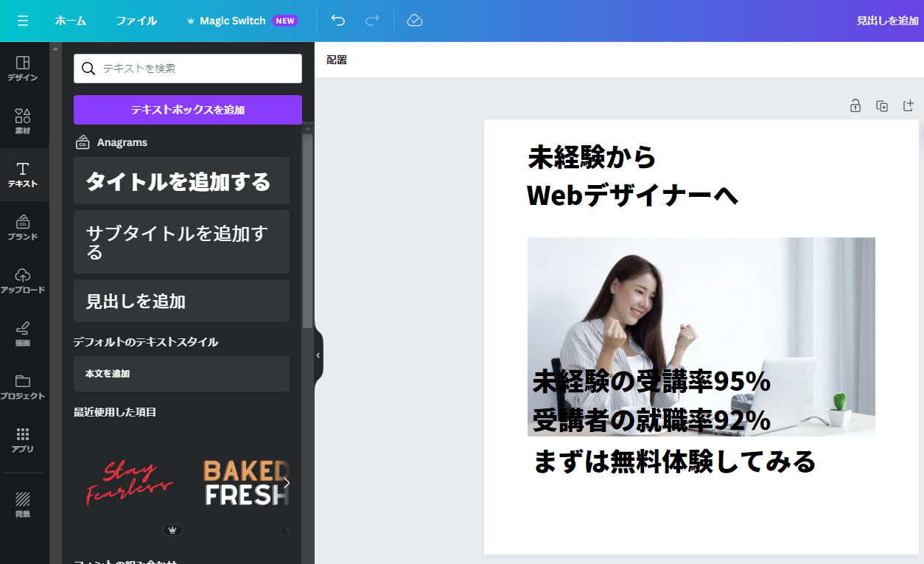Click the add page icon

pos(909,106)
